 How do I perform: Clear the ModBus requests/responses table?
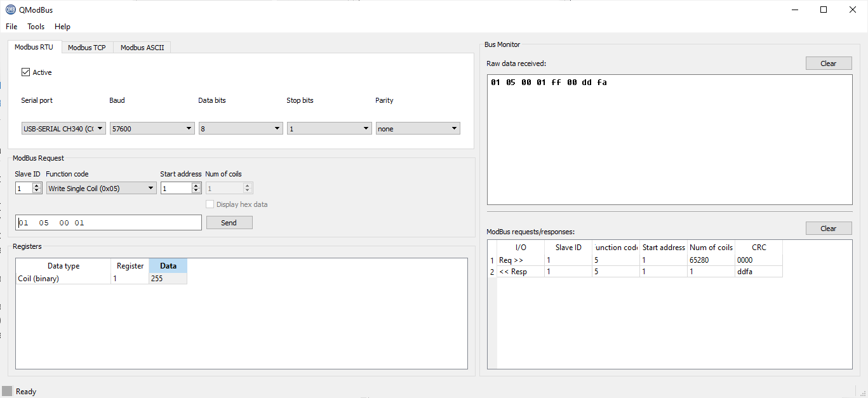[x=828, y=229]
